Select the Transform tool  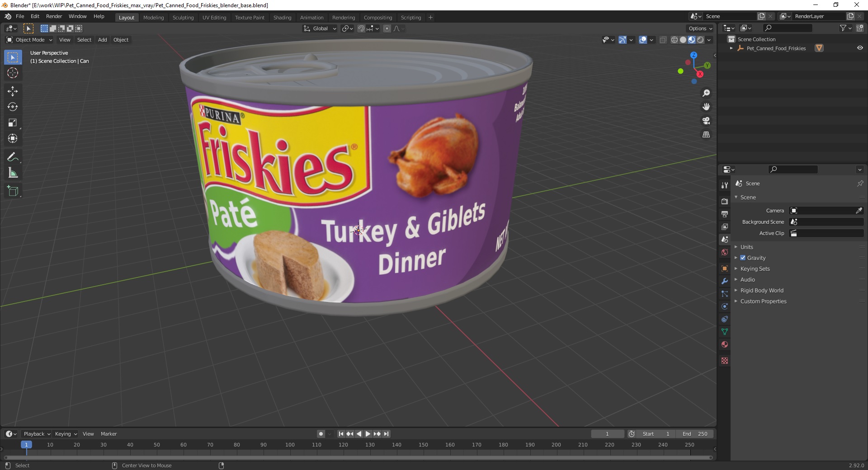click(13, 138)
